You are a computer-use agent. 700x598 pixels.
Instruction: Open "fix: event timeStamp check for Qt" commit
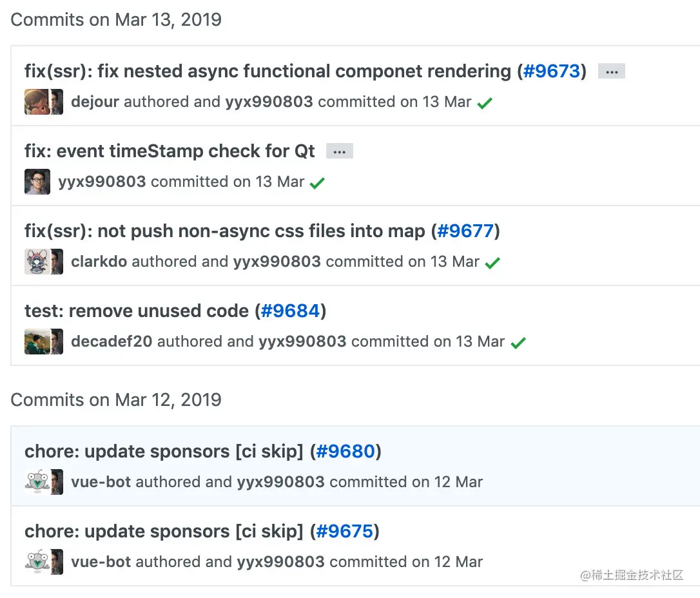pos(170,151)
